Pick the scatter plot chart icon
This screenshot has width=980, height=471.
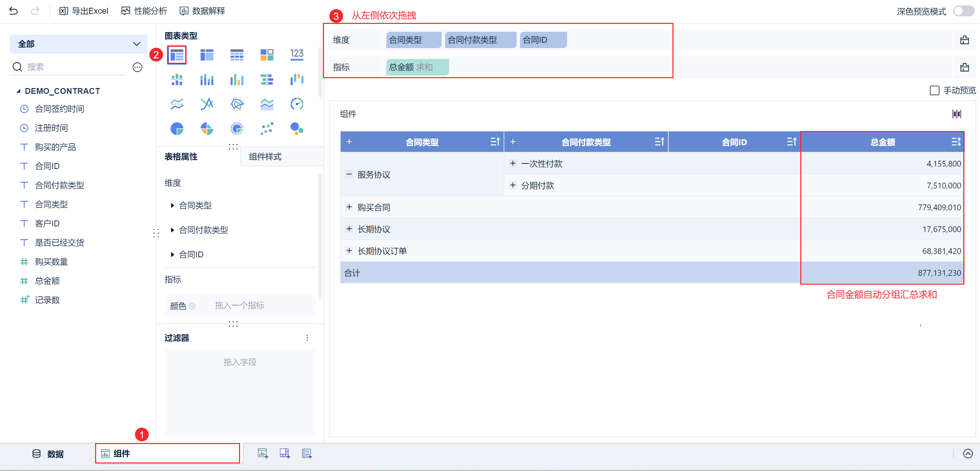(x=267, y=129)
